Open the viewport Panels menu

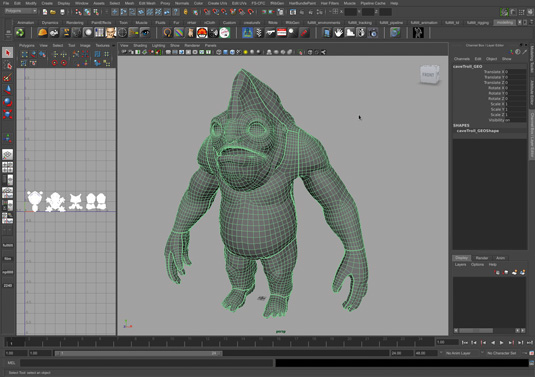click(x=211, y=45)
